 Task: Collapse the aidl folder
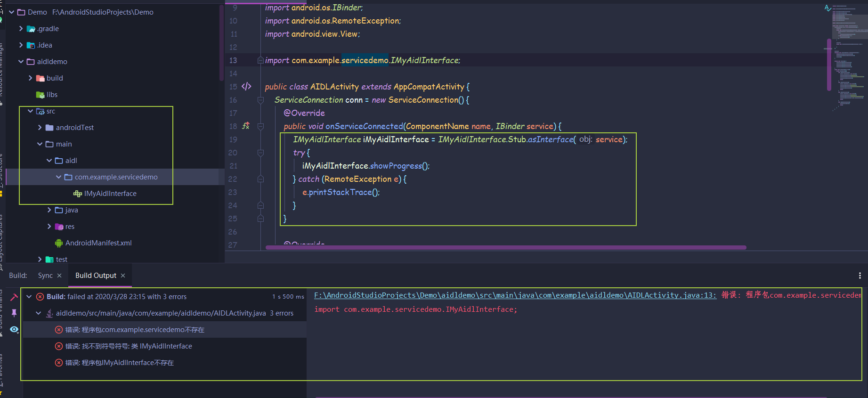[49, 161]
